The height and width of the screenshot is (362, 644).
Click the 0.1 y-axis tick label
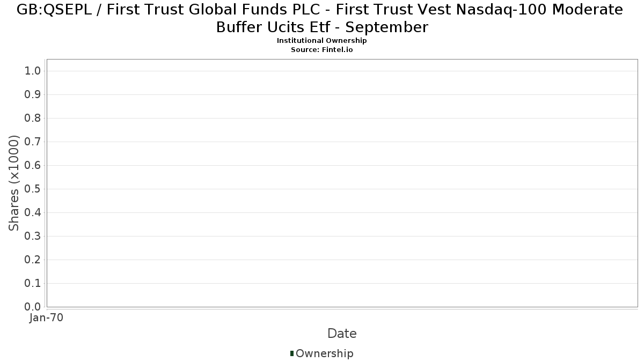tap(33, 284)
